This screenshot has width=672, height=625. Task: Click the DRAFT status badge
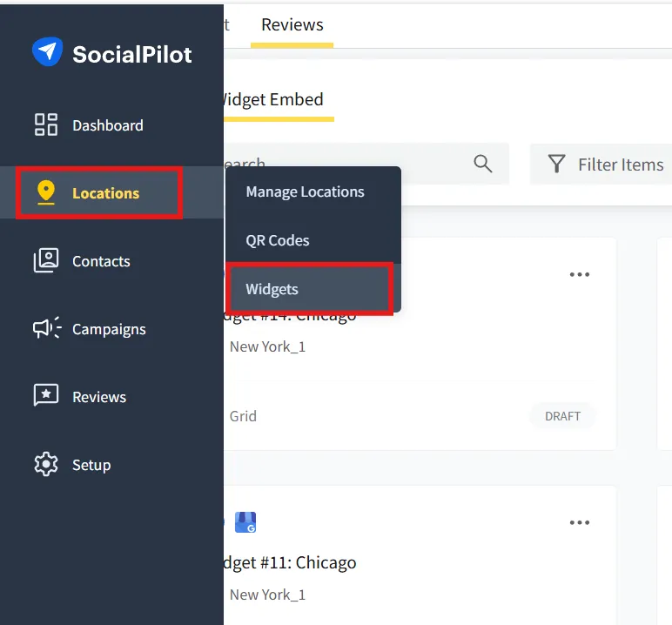[x=562, y=416]
